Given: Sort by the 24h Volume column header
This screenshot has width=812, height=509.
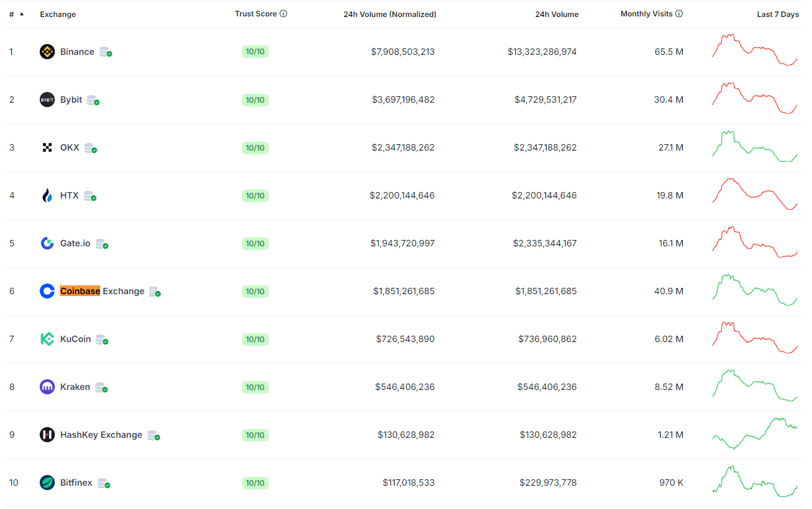Looking at the screenshot, I should (557, 14).
